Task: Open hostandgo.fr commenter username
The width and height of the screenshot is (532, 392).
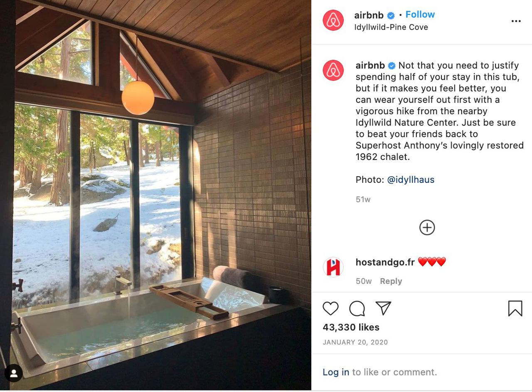Action: (x=385, y=262)
